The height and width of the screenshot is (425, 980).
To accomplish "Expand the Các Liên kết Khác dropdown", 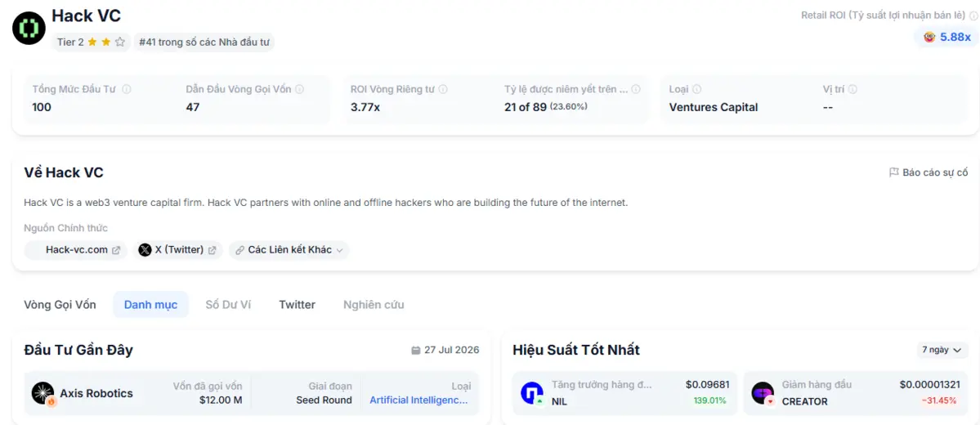I will click(x=289, y=250).
